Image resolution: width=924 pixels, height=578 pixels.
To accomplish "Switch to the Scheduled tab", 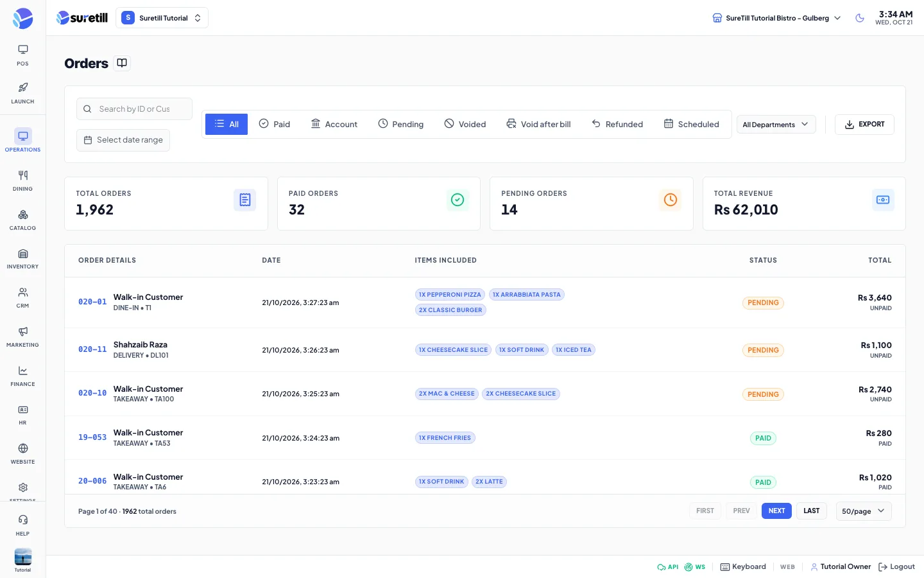I will click(692, 124).
